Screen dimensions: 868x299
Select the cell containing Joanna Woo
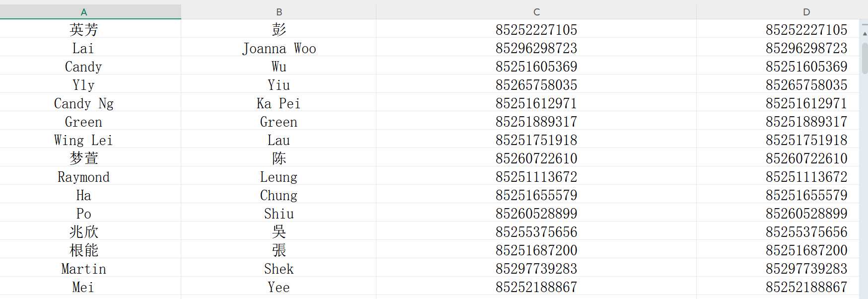point(279,48)
